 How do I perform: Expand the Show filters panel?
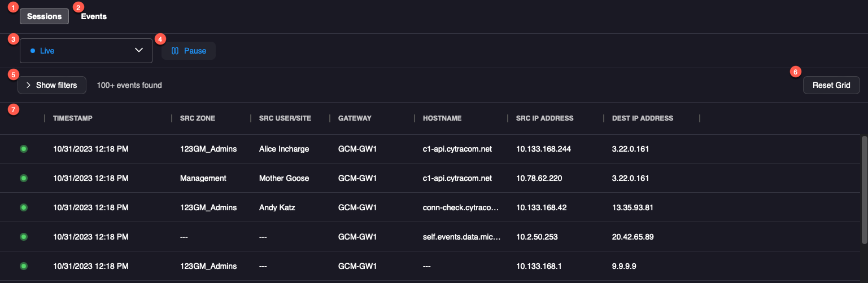(52, 85)
